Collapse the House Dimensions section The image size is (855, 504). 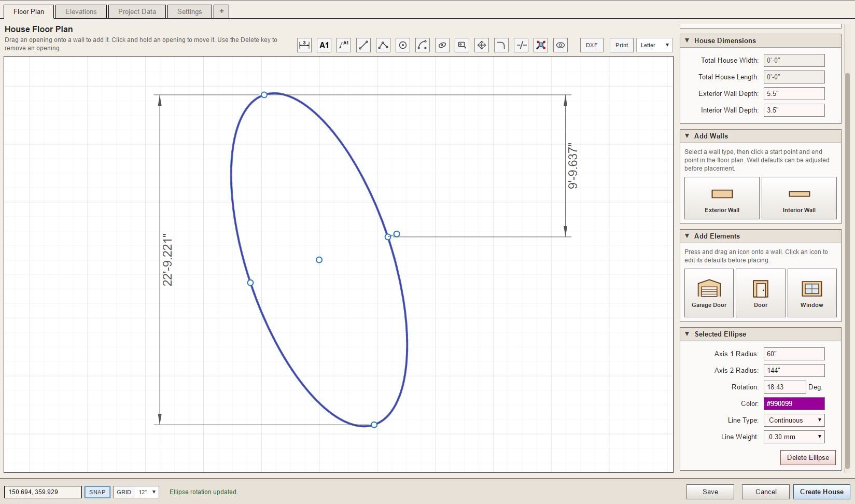pyautogui.click(x=760, y=40)
